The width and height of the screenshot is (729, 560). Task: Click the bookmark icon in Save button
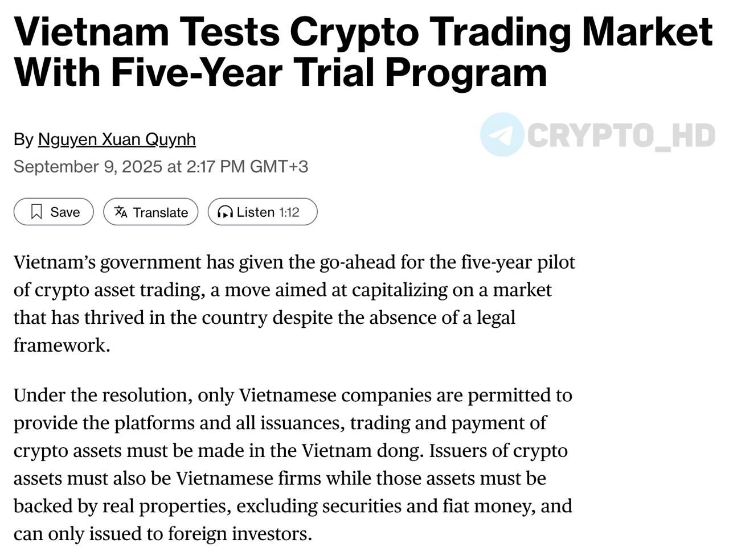[x=36, y=212]
